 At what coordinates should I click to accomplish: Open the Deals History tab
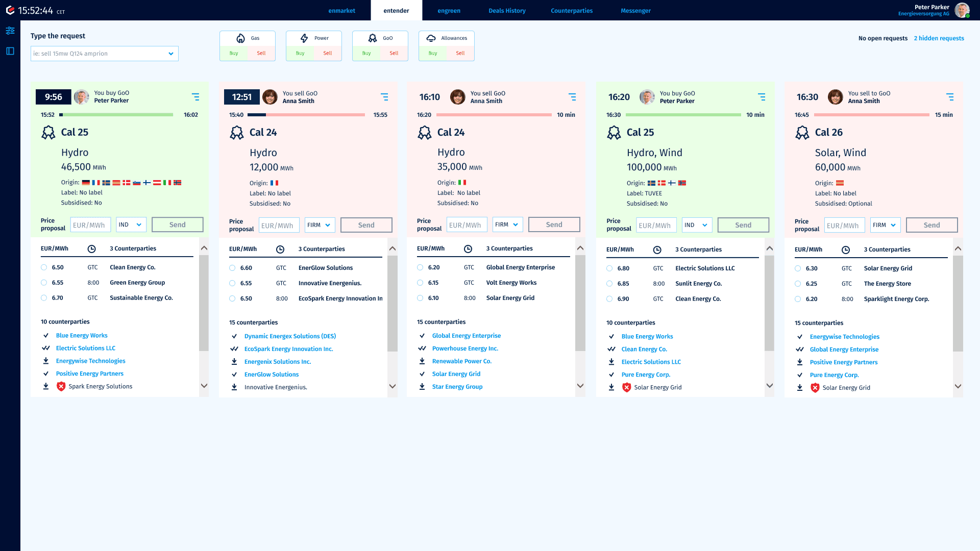(507, 11)
